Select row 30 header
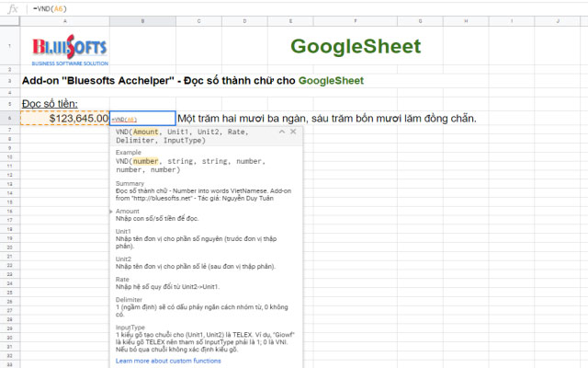 (x=10, y=338)
